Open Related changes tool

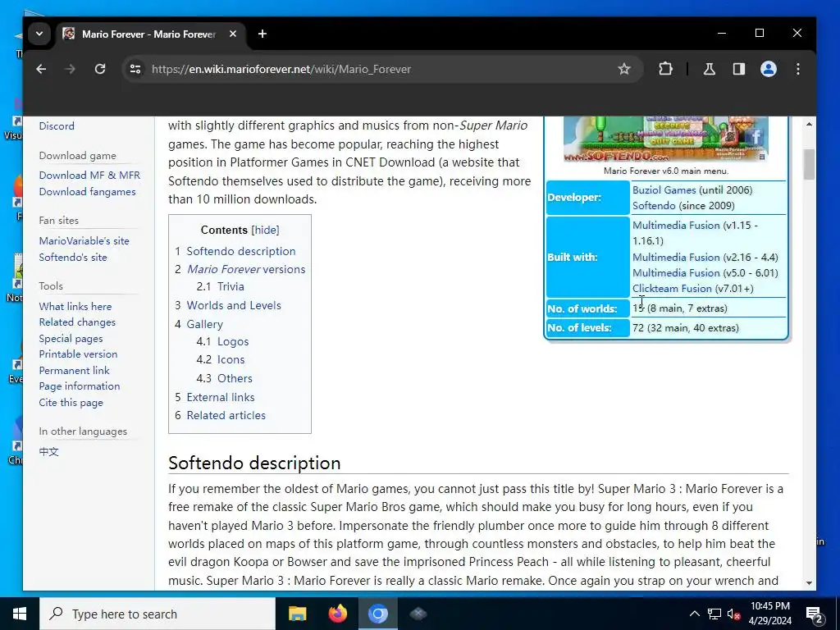(x=77, y=322)
